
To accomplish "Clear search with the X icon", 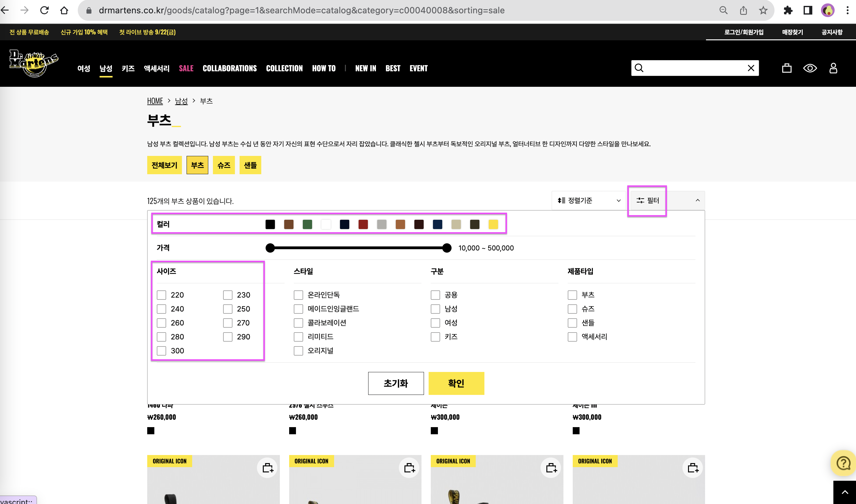I will (751, 68).
